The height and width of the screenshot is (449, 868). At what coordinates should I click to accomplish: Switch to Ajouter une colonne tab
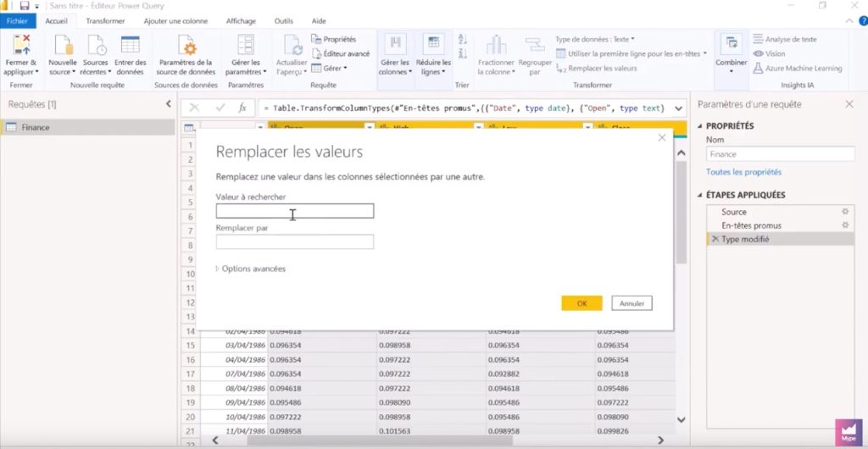click(x=175, y=21)
